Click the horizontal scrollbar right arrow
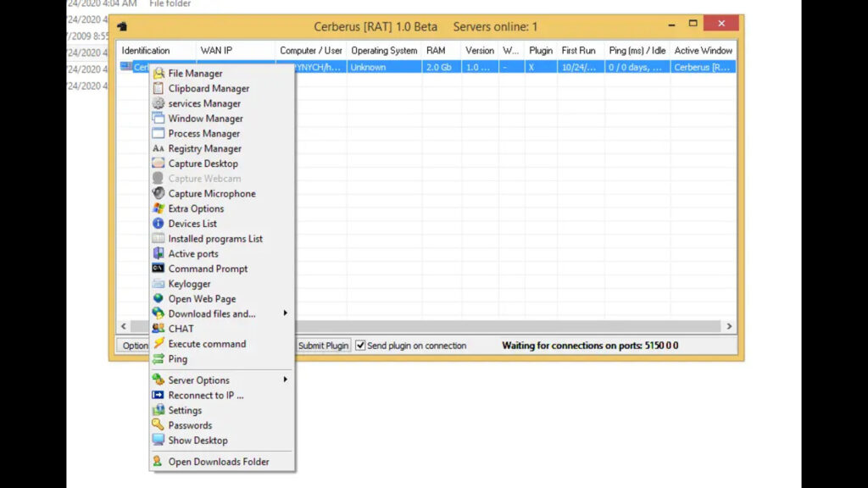868x488 pixels. pos(729,326)
